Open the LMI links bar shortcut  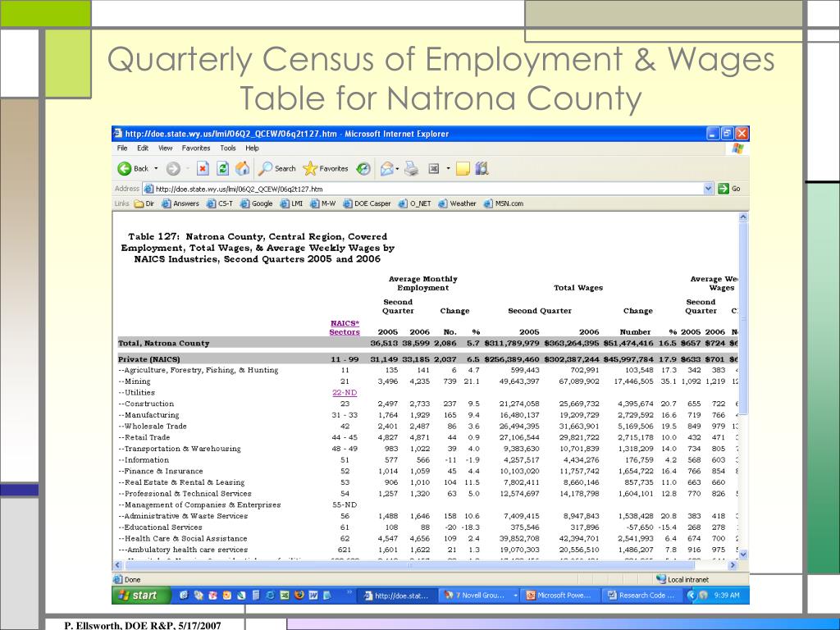pos(291,203)
